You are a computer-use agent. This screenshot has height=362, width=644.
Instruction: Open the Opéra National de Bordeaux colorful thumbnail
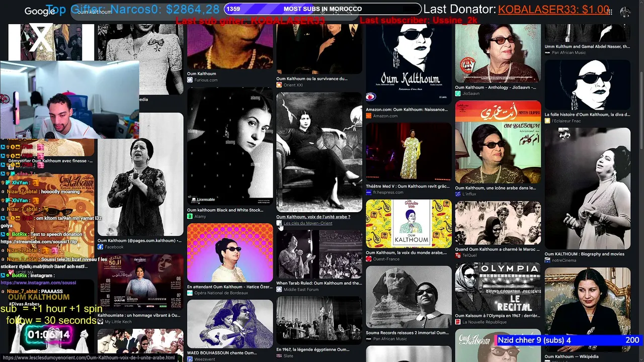[230, 253]
